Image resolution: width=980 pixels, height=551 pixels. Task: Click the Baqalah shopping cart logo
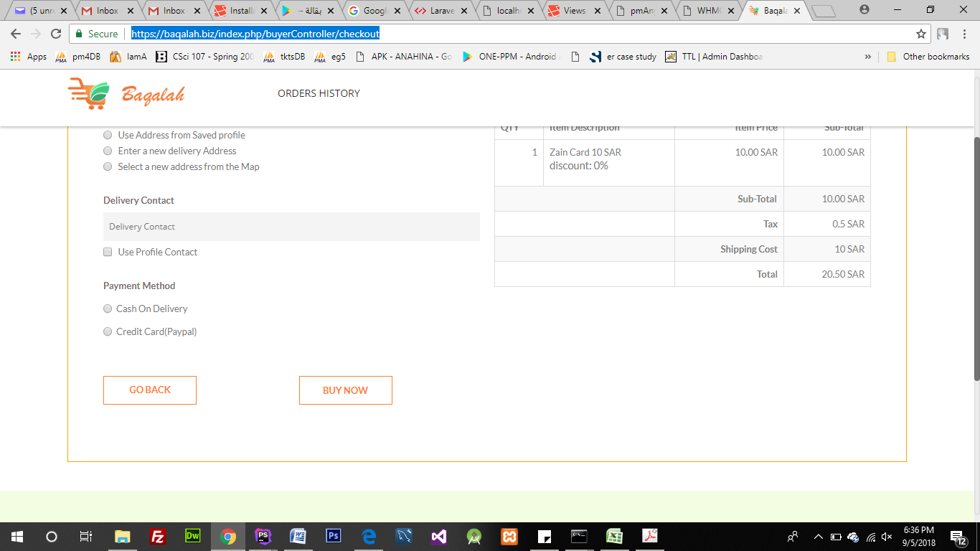pos(89,95)
